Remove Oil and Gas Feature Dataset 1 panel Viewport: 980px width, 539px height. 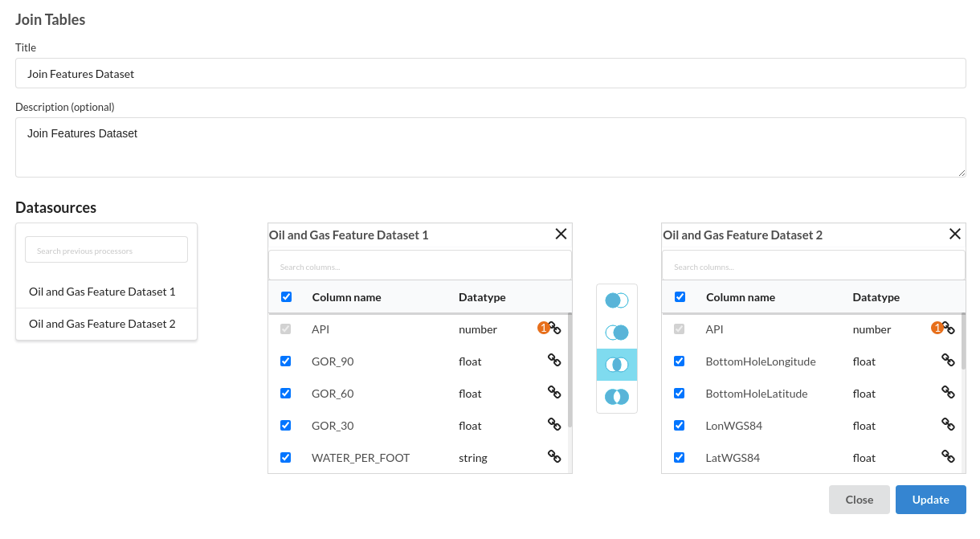click(x=561, y=235)
